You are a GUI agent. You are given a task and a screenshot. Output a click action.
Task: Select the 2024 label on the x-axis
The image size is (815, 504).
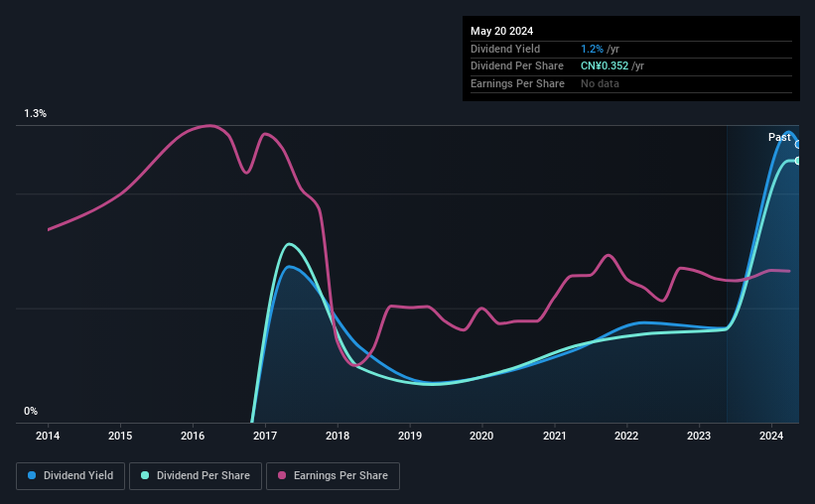771,436
